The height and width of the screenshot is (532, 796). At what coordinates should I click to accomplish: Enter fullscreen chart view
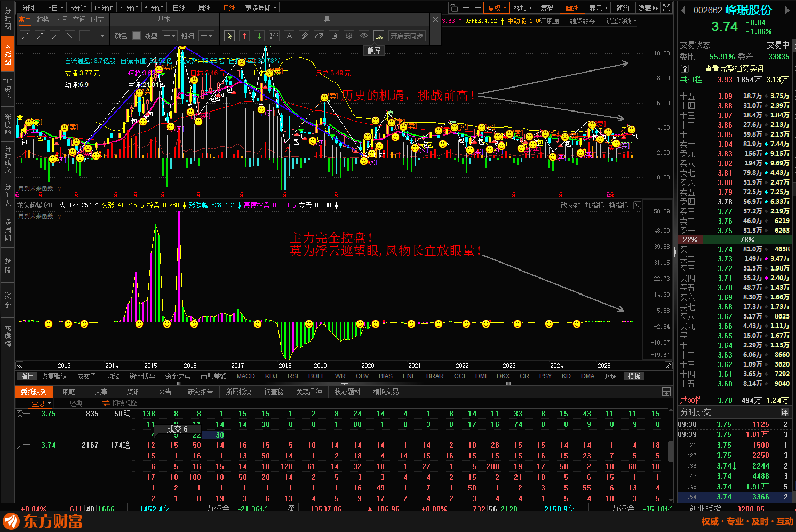(666, 8)
